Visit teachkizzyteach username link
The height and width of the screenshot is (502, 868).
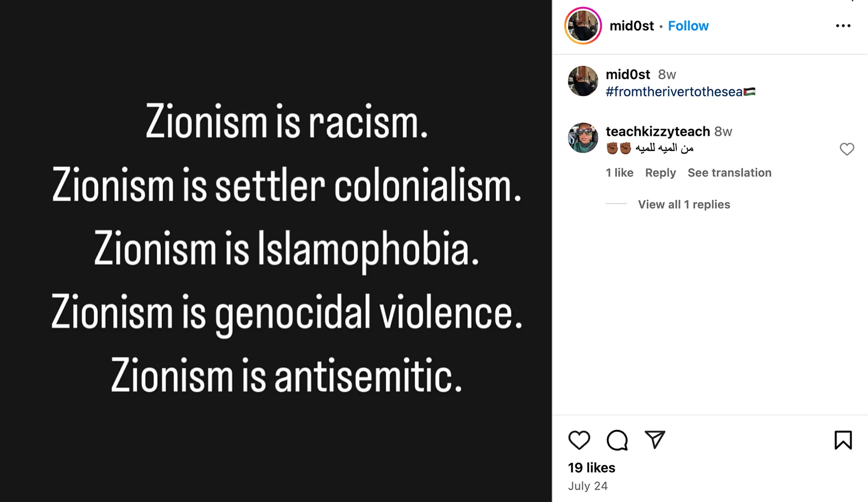pos(658,131)
